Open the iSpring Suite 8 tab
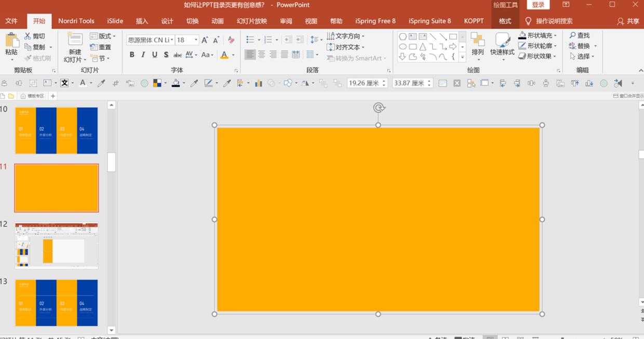 tap(430, 21)
